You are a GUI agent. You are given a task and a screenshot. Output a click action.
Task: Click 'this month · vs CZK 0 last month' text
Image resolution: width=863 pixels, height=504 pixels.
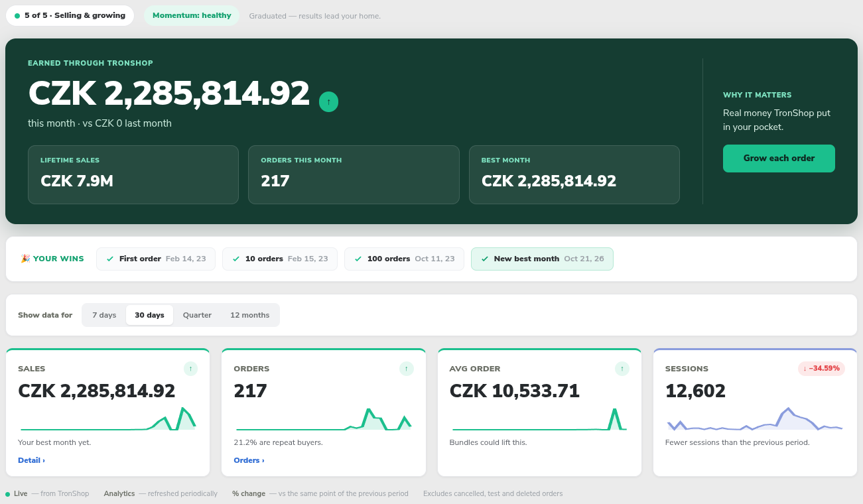pyautogui.click(x=100, y=123)
